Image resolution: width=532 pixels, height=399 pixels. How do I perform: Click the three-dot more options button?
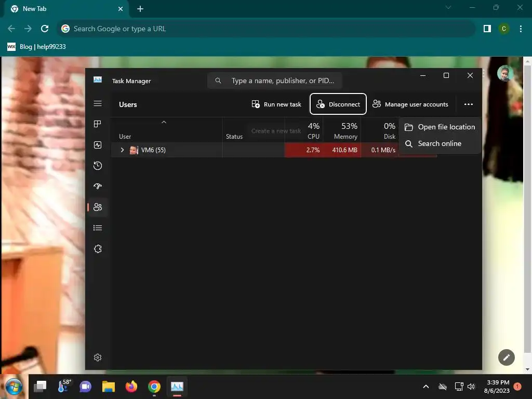point(468,104)
